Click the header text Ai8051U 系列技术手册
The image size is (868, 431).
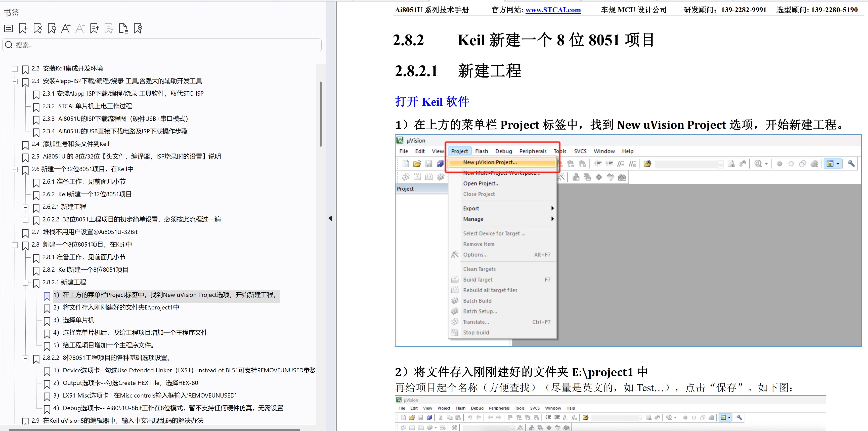432,10
